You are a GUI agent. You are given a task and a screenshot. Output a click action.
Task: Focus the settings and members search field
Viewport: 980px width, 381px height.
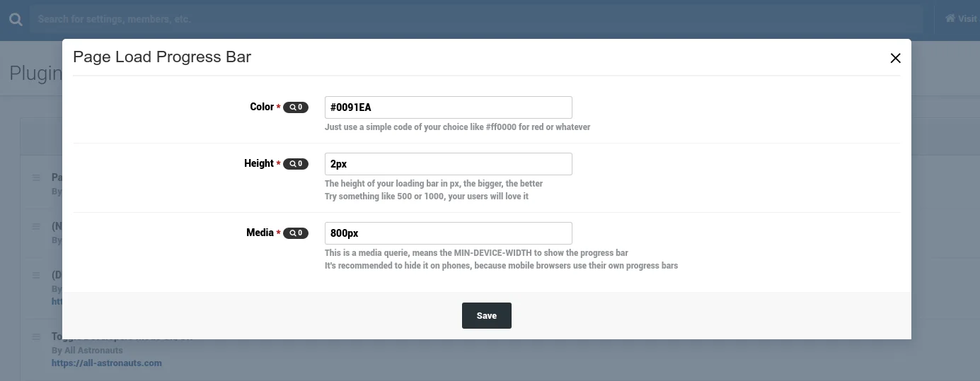(x=475, y=19)
